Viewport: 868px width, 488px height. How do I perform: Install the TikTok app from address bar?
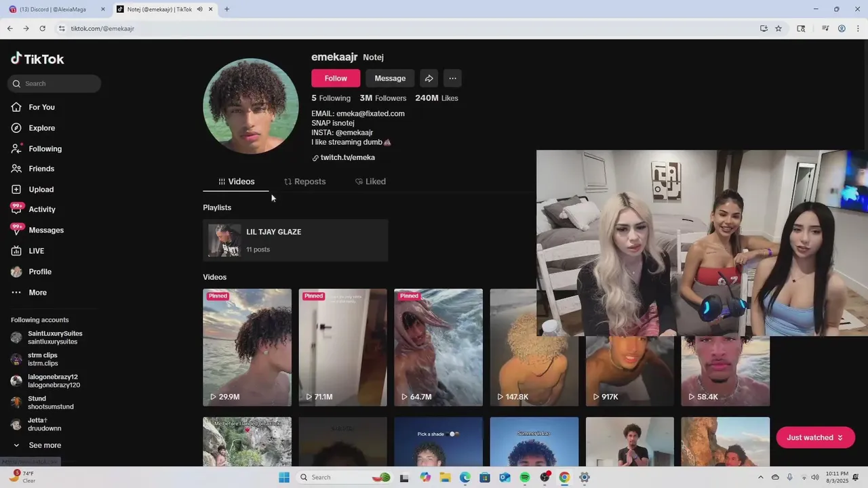[x=764, y=28]
